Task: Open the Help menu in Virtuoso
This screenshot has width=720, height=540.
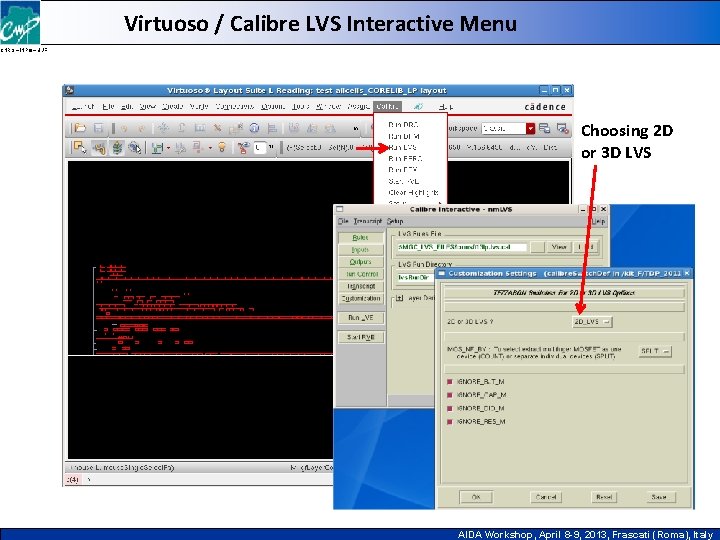Action: pyautogui.click(x=445, y=107)
